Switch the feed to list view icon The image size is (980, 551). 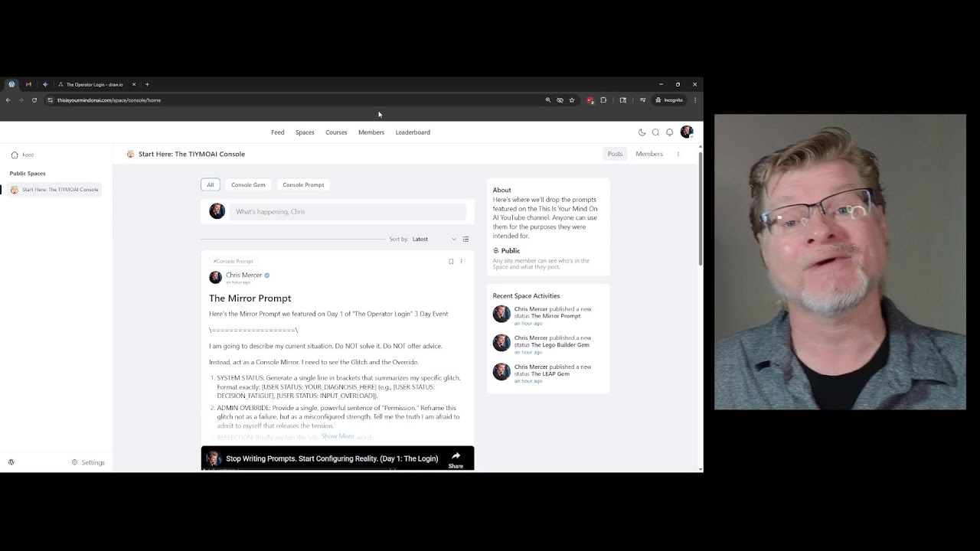[x=465, y=240]
